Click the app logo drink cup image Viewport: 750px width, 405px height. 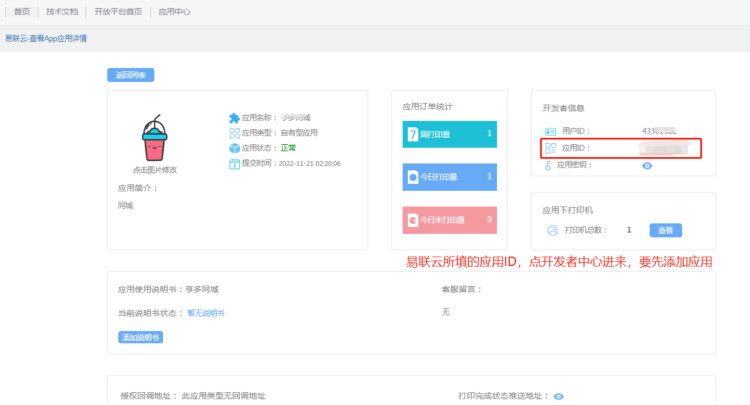coord(154,138)
